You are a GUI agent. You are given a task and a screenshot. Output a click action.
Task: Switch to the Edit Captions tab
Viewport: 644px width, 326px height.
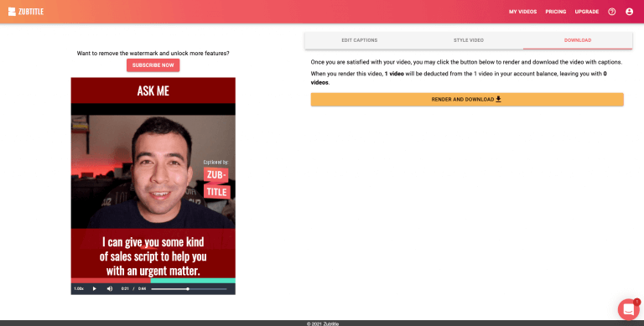(x=360, y=40)
